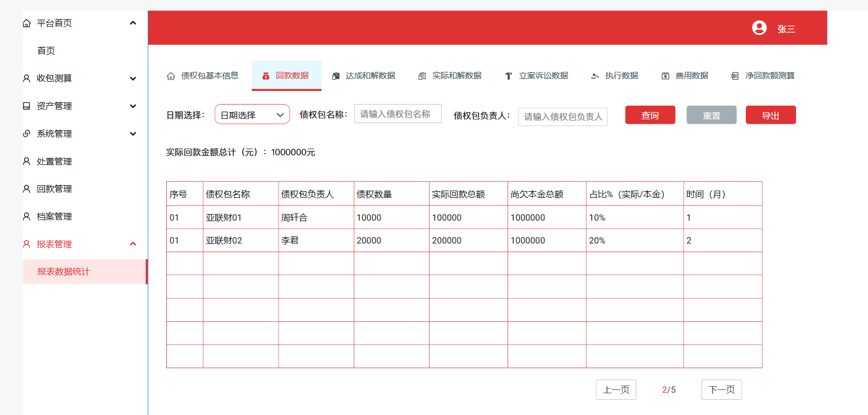868x415 pixels.
Task: Expand the 收包测算 menu chevron
Action: 133,78
